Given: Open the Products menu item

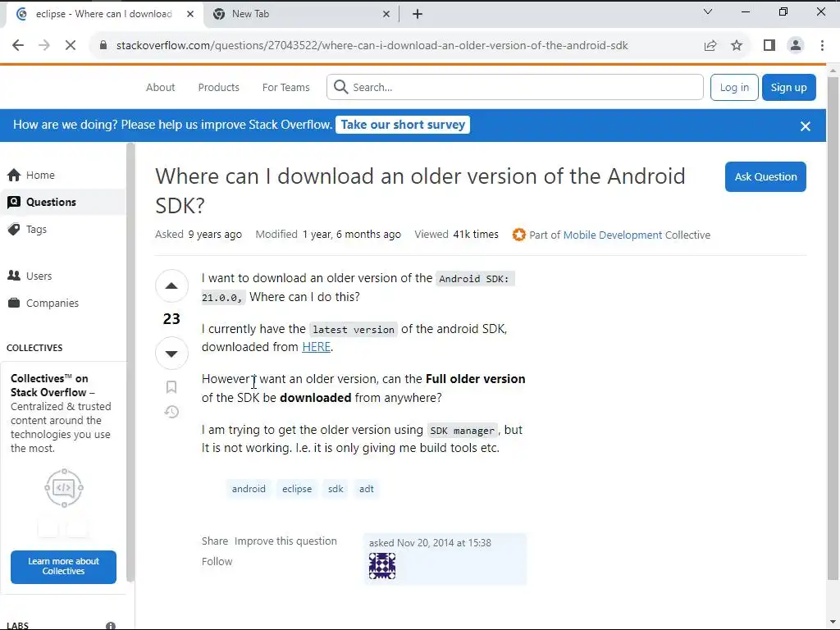Looking at the screenshot, I should pos(218,87).
